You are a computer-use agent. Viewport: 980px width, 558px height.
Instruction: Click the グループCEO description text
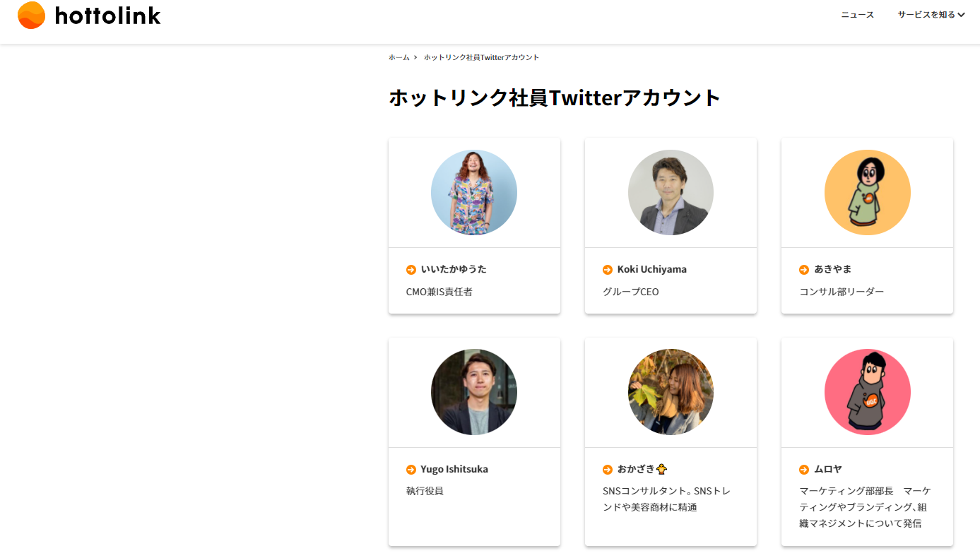pos(631,291)
